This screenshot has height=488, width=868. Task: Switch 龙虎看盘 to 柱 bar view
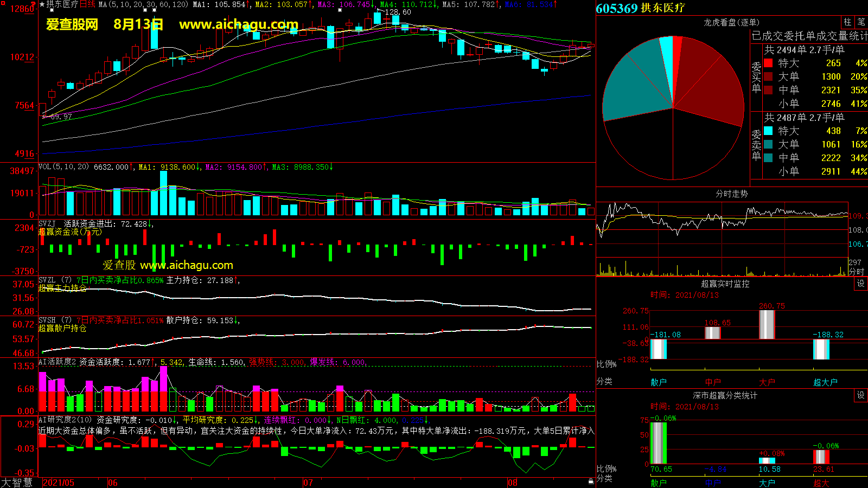(x=847, y=22)
